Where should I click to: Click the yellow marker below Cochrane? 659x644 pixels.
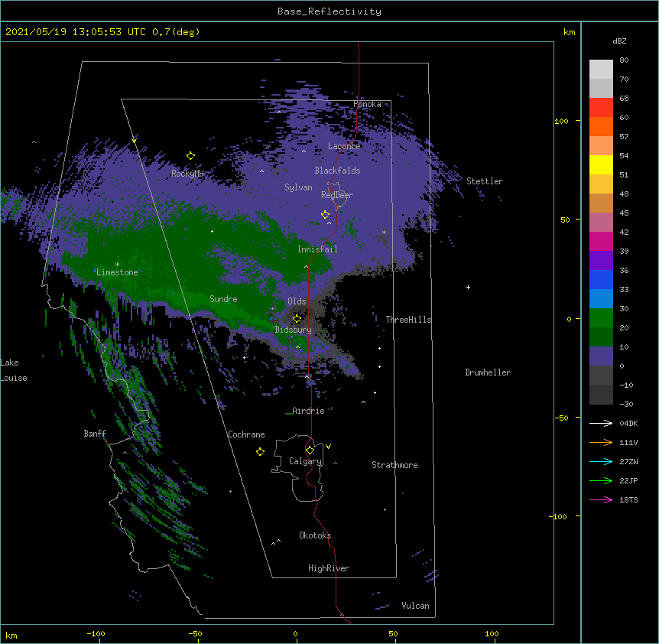pyautogui.click(x=260, y=451)
